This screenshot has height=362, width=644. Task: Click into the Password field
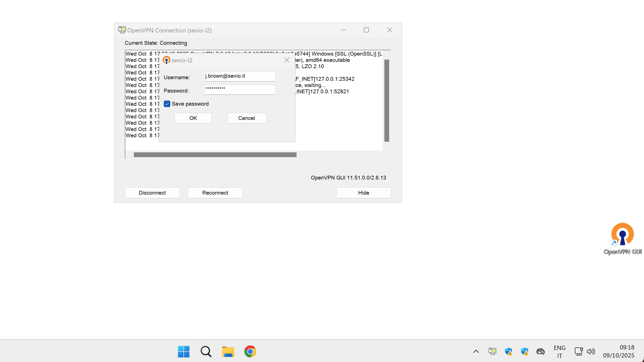(x=240, y=90)
